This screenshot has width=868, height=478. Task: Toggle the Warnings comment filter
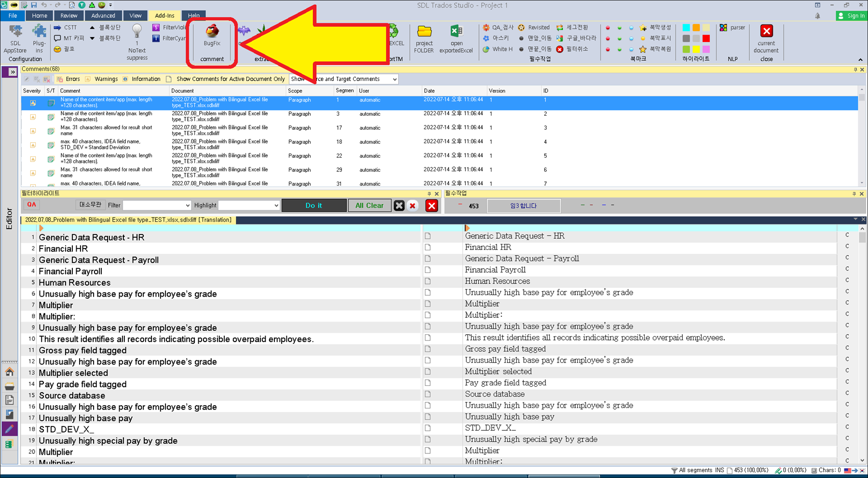point(101,79)
